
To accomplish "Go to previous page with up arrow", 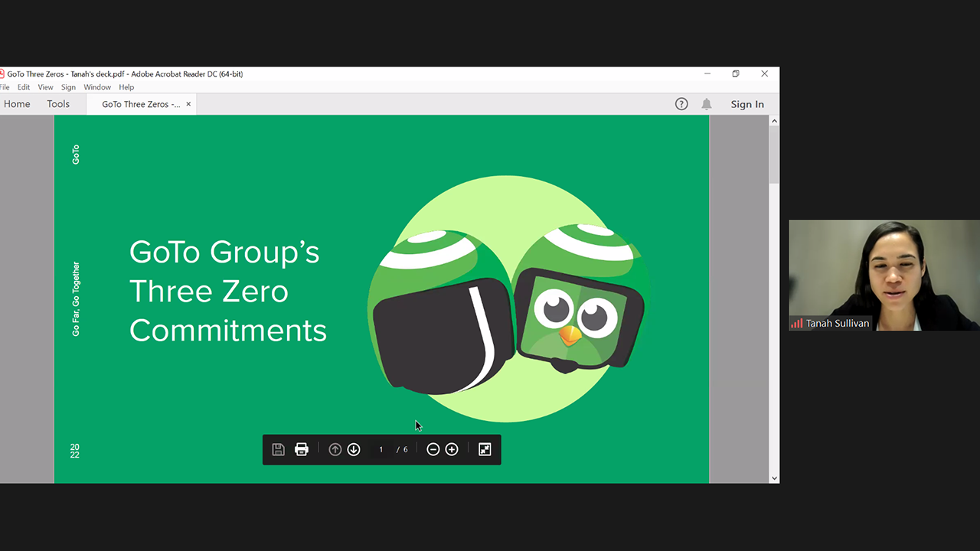I will coord(335,449).
